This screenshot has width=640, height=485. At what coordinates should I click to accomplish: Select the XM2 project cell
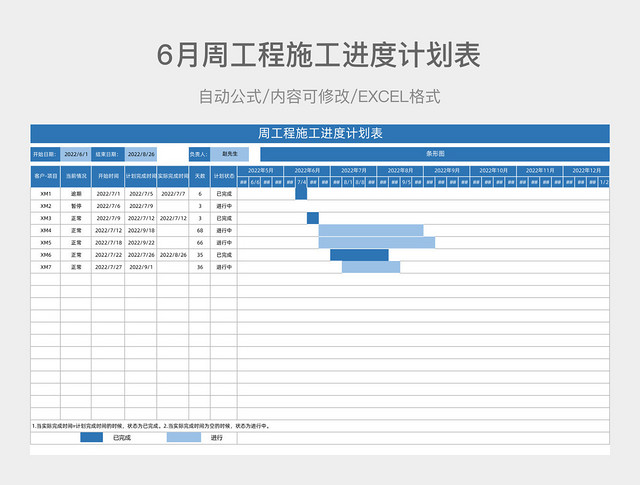click(x=45, y=206)
